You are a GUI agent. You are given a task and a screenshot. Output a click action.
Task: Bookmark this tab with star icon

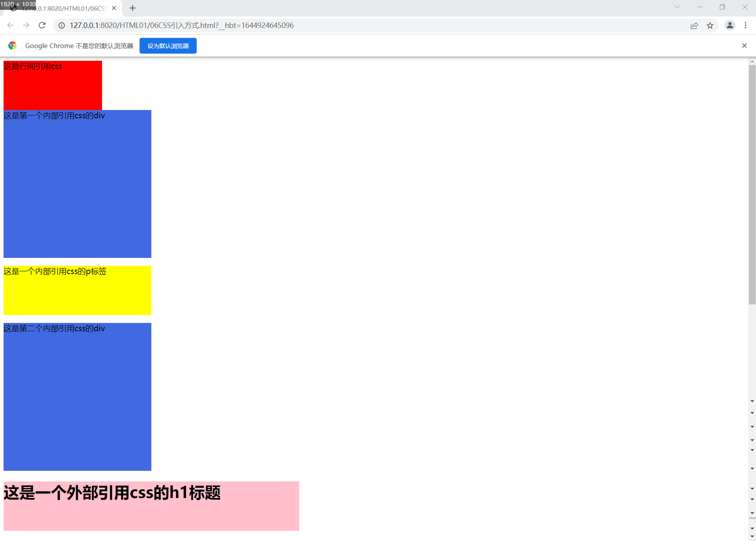[710, 25]
